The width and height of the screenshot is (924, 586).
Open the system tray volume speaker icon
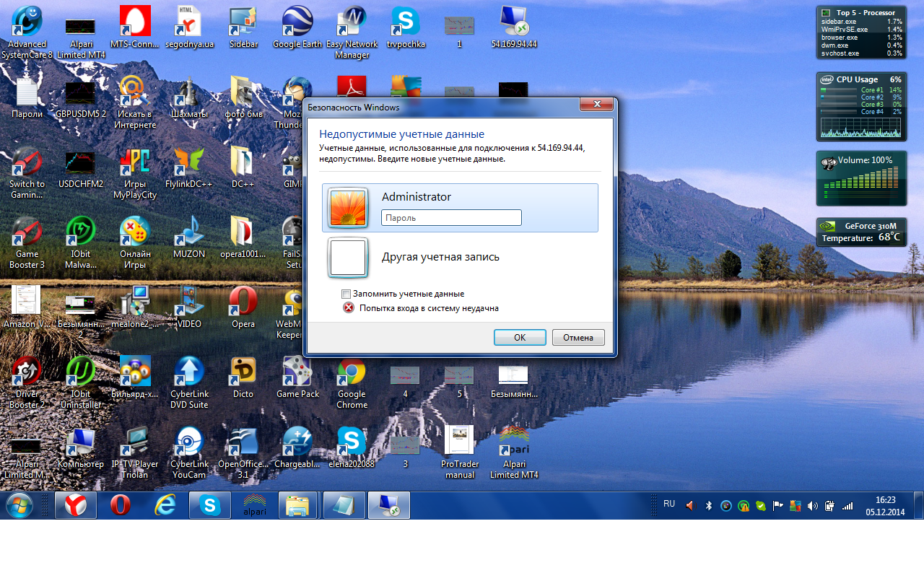(813, 506)
